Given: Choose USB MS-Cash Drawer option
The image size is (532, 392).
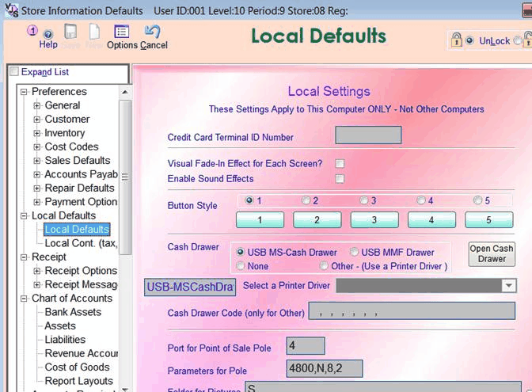Looking at the screenshot, I should (x=240, y=252).
